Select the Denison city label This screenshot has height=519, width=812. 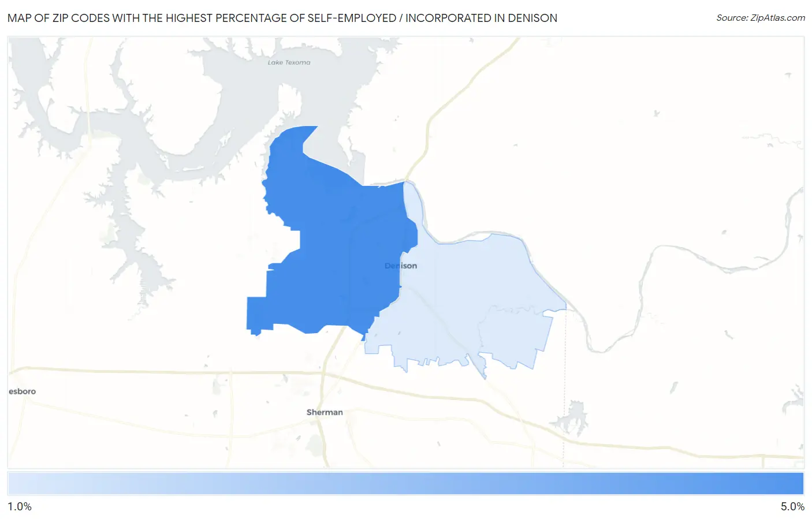pos(401,266)
